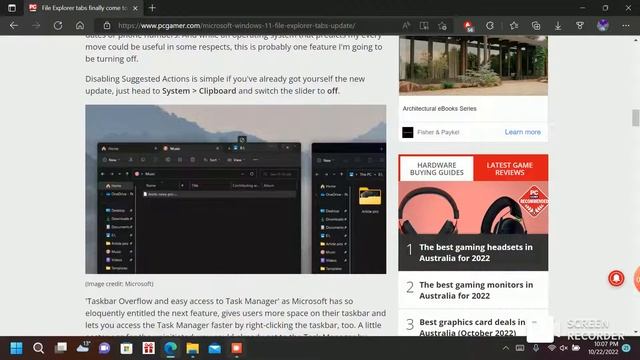Image resolution: width=640 pixels, height=360 pixels.
Task: Open the battery status tray icon
Action: tap(576, 348)
